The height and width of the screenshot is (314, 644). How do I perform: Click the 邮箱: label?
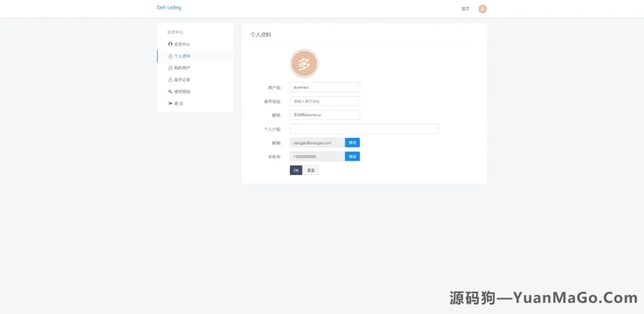[277, 143]
